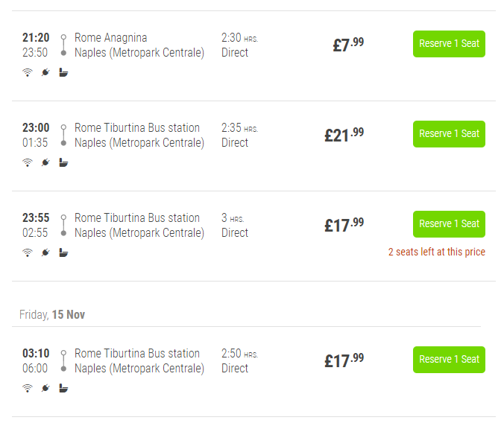Click the £17.99 price for 03:10 trip

pos(344,360)
